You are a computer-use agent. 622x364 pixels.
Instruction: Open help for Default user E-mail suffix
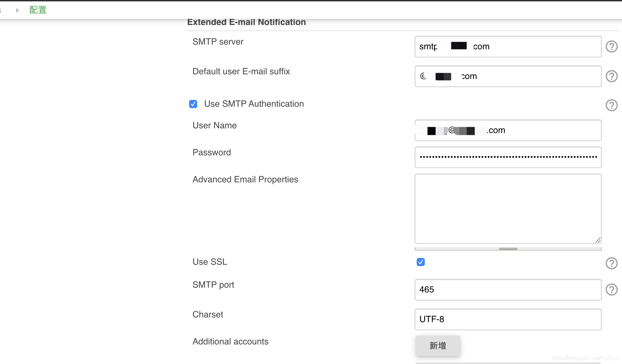612,76
